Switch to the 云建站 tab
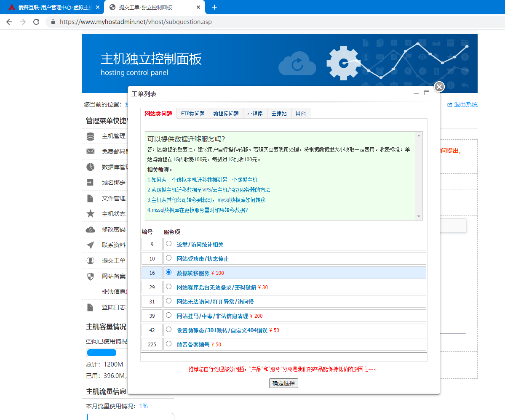Viewport: 505px width, 420px height. (x=279, y=113)
